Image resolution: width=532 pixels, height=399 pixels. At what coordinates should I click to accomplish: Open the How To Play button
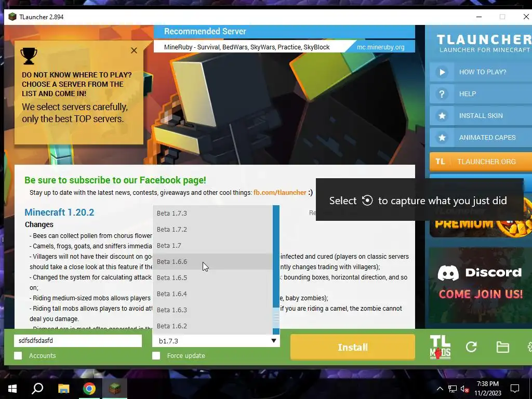point(481,72)
